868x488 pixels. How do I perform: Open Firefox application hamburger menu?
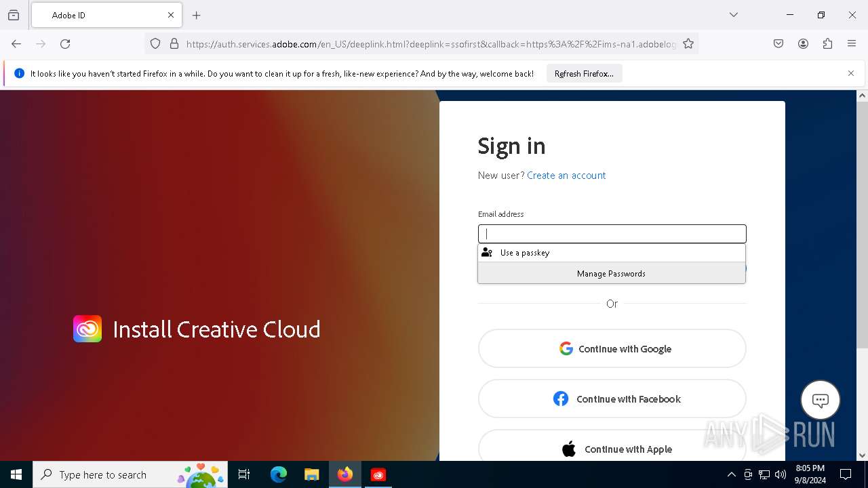click(x=852, y=44)
